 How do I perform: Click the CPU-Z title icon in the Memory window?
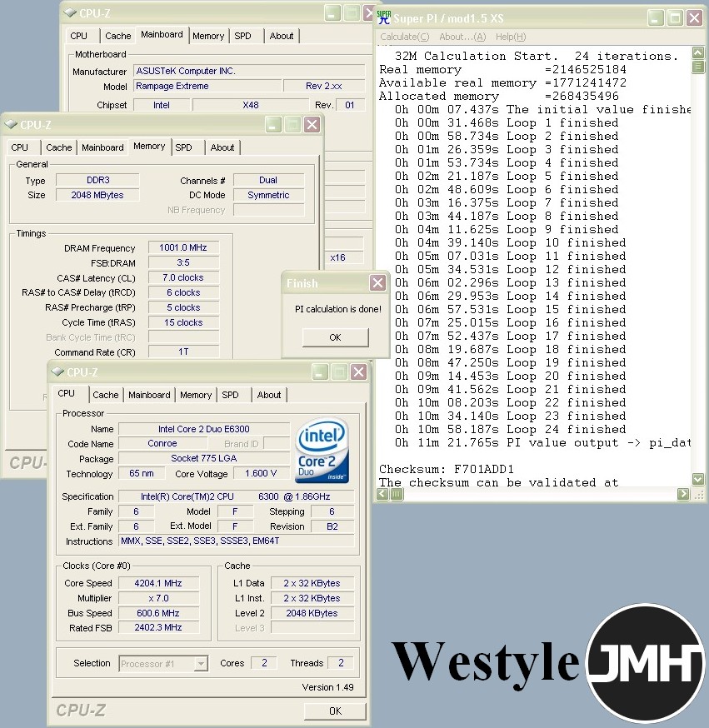pos(11,124)
